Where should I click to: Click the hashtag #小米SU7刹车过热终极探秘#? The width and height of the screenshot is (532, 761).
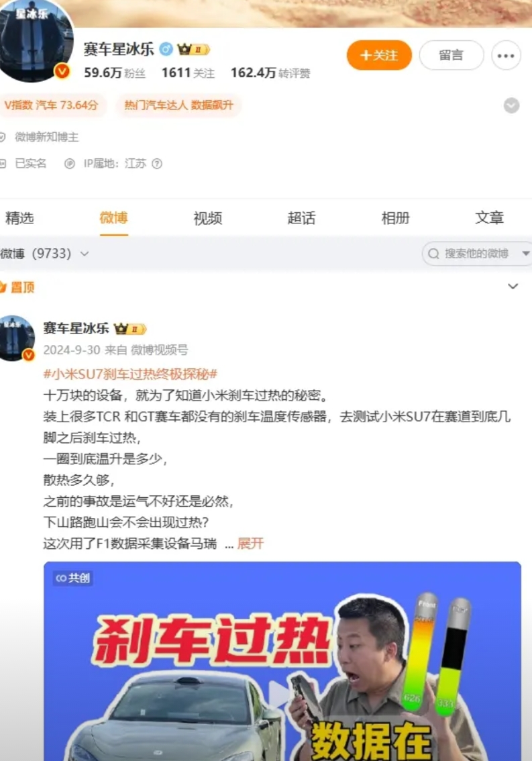point(130,374)
